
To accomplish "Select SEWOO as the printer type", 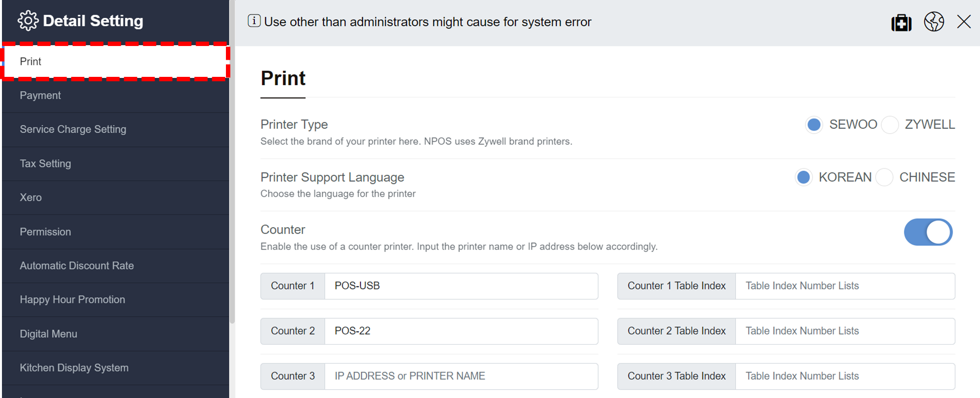I will 813,124.
